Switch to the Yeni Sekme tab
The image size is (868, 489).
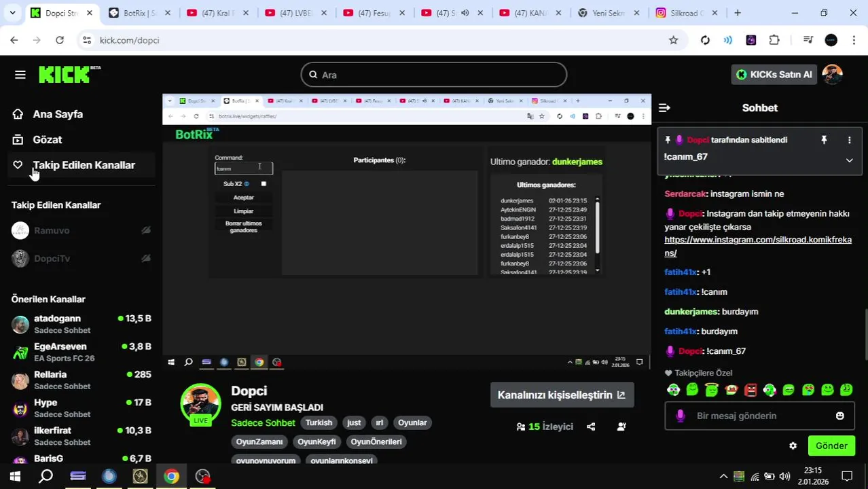click(609, 13)
